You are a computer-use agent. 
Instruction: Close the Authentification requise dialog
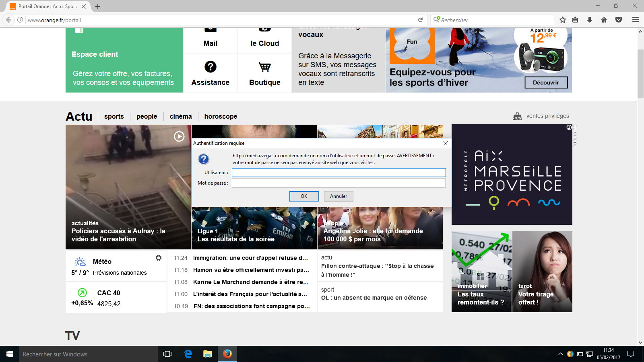(x=445, y=143)
